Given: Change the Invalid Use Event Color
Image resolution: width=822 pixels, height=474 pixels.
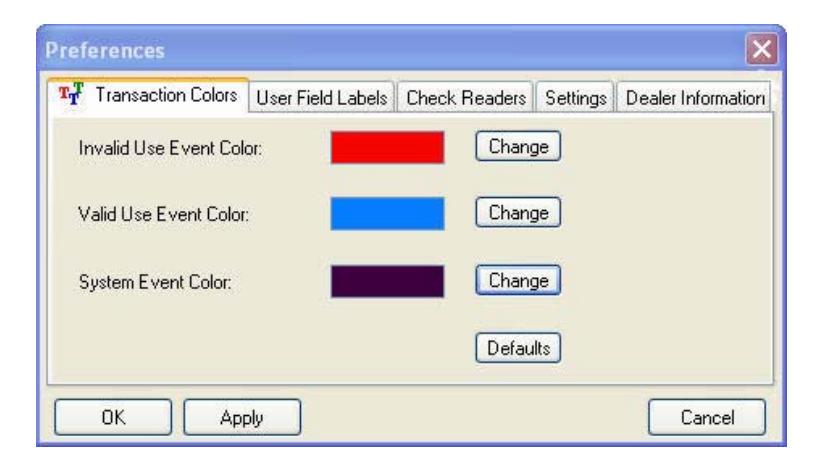Looking at the screenshot, I should tap(518, 146).
